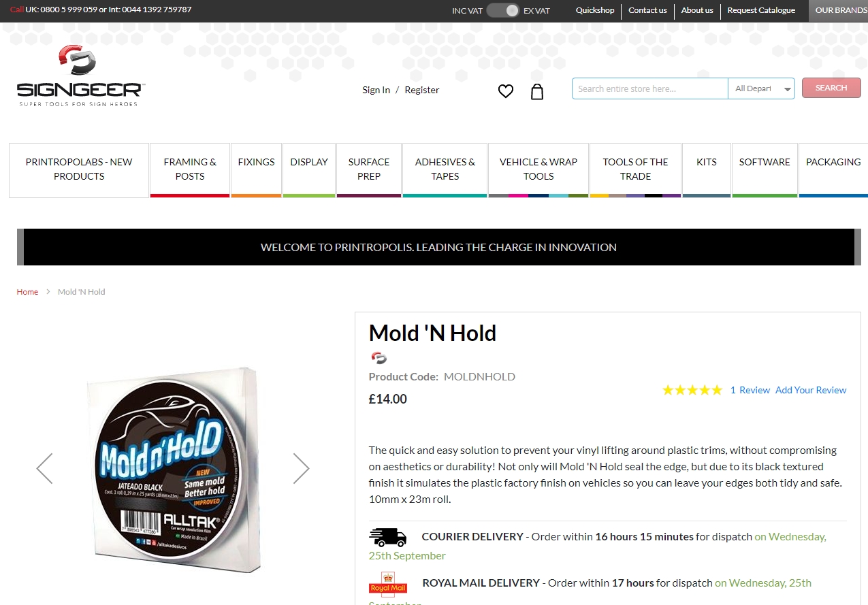Click the Royal Mail logo icon
Viewport: 868px width, 605px height.
388,584
